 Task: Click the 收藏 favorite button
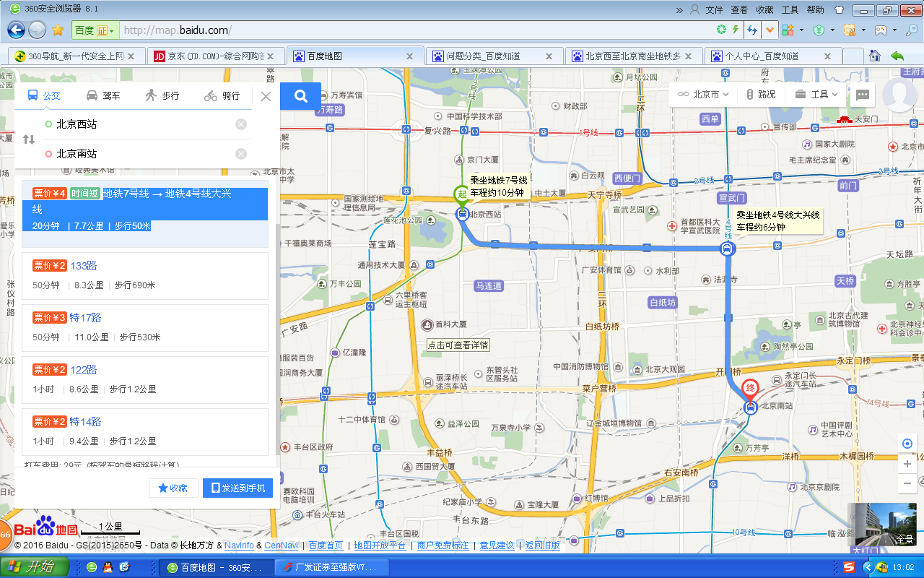[173, 488]
